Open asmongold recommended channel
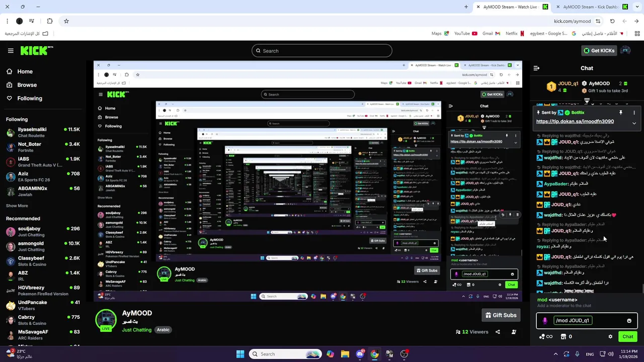 point(43,246)
